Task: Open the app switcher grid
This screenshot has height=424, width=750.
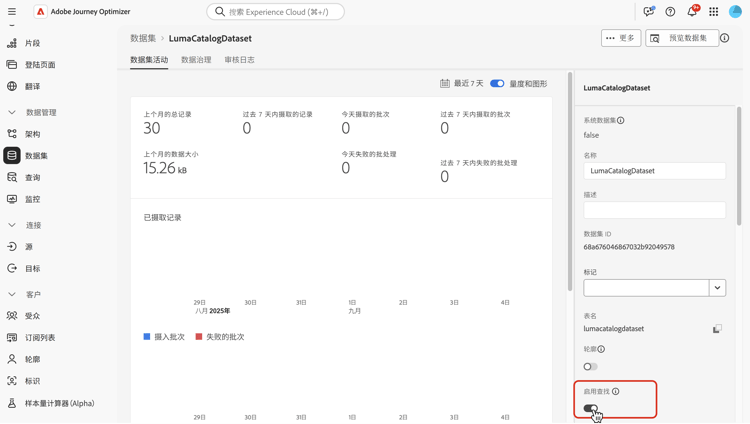Action: click(714, 11)
